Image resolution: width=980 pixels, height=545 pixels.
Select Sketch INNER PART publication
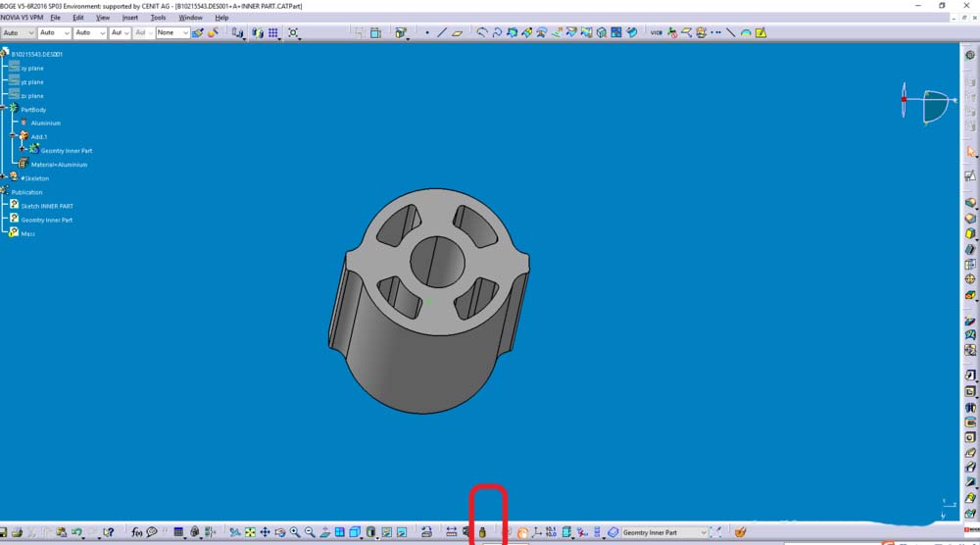47,206
